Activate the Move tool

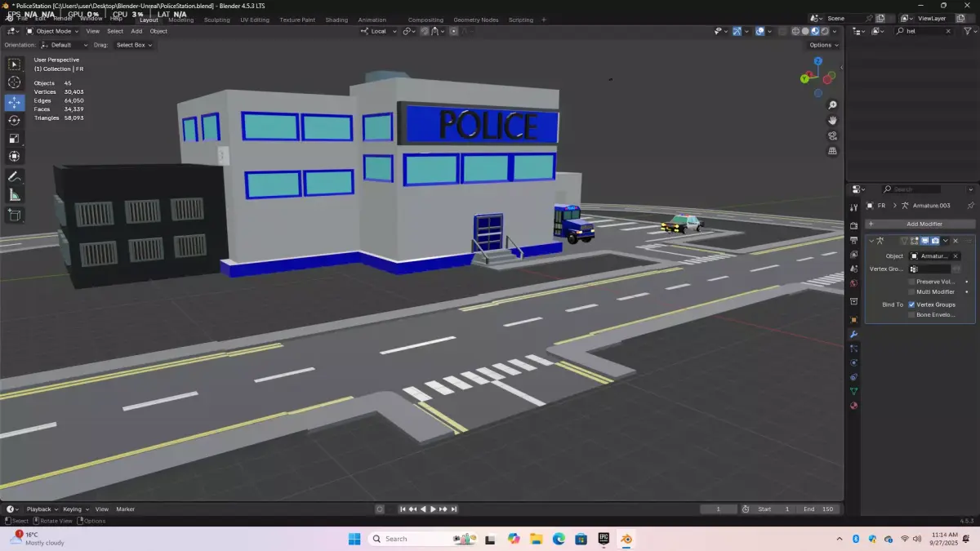pyautogui.click(x=14, y=102)
